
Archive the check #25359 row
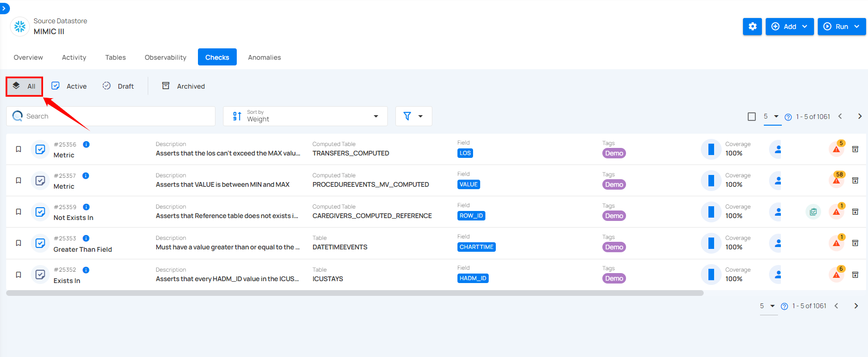pyautogui.click(x=855, y=211)
